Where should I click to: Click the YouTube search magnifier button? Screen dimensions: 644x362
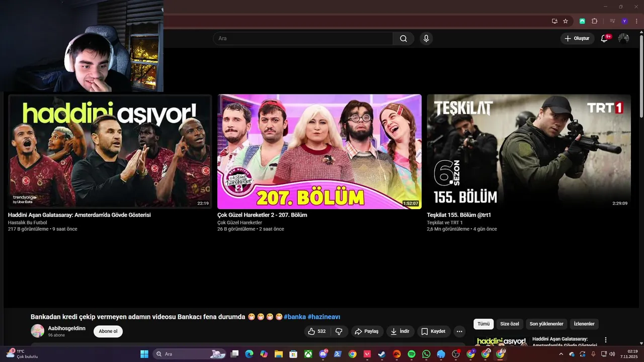pos(404,39)
